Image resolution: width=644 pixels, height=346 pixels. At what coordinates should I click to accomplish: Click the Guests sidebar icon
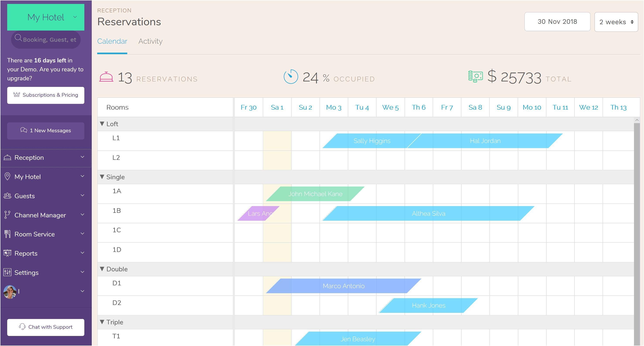click(7, 196)
